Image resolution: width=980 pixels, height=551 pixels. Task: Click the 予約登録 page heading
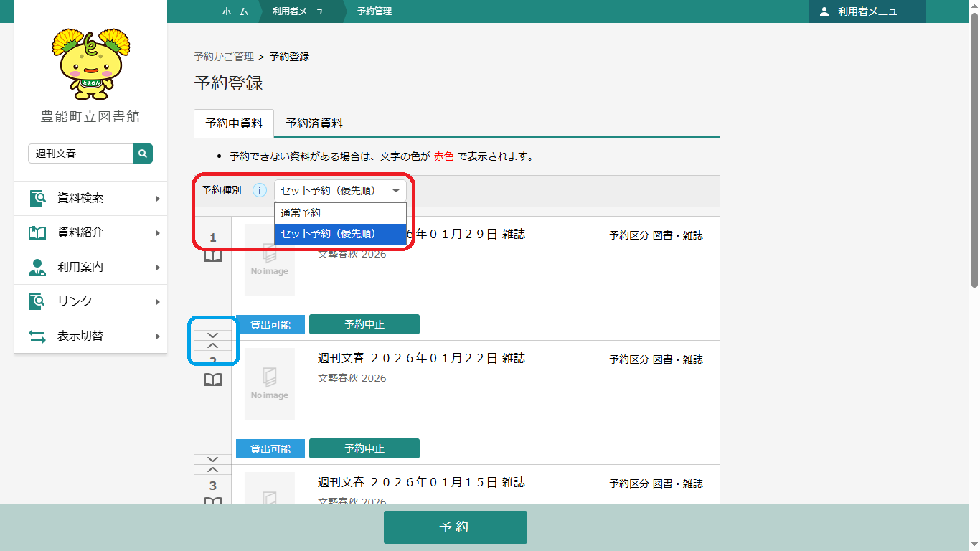(x=228, y=83)
